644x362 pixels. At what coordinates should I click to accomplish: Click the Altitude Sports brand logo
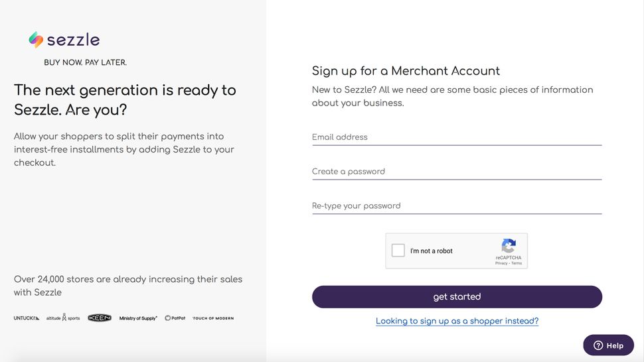[x=63, y=318]
